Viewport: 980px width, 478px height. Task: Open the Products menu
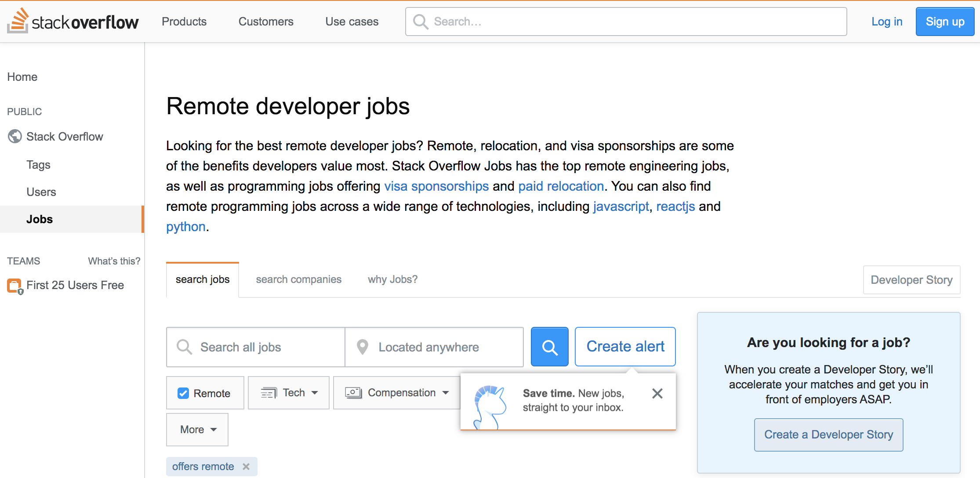184,22
